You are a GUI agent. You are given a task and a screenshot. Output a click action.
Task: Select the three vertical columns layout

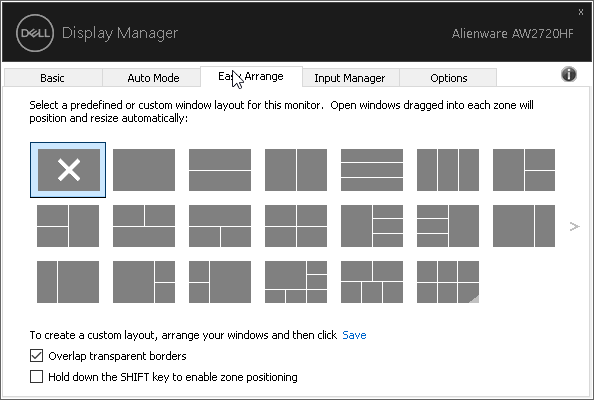coord(448,170)
